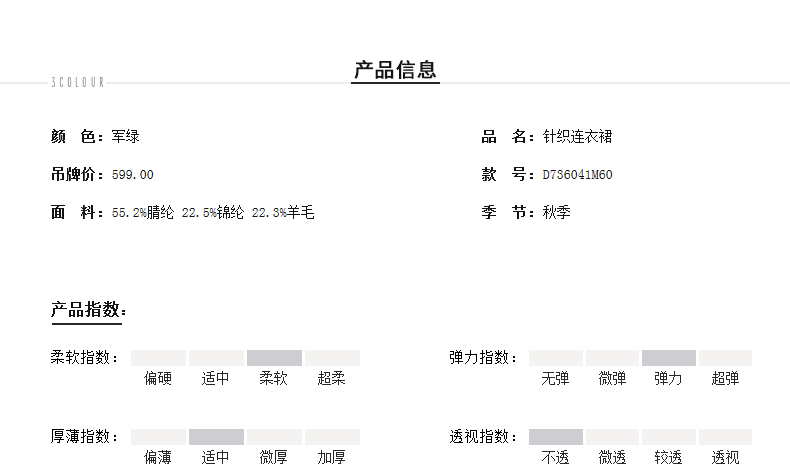Click the 3COLOUR brand logo text
This screenshot has width=790, height=471.
(78, 82)
